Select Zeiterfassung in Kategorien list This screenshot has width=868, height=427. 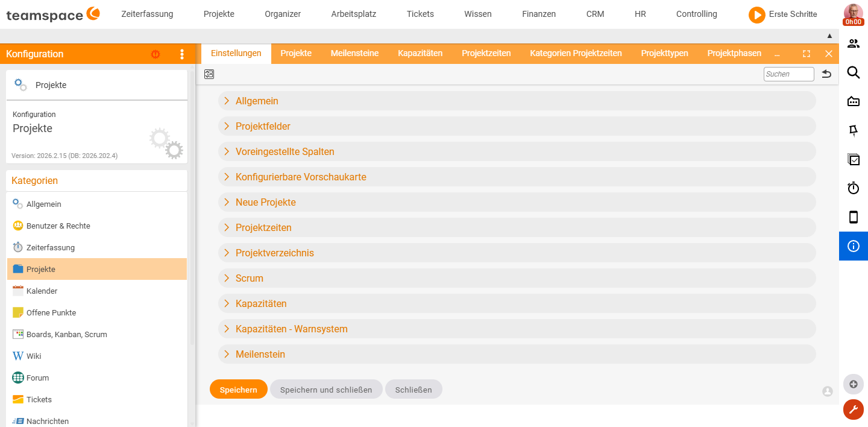(x=97, y=247)
